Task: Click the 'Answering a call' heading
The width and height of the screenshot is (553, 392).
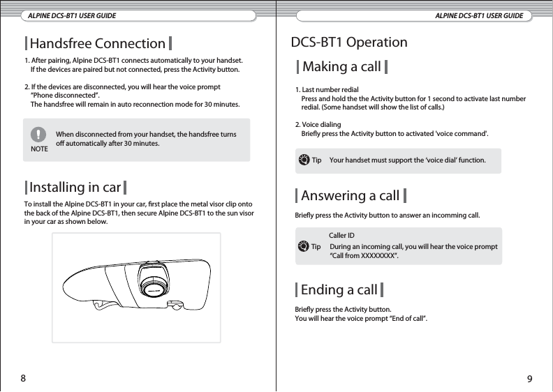Action: point(351,195)
